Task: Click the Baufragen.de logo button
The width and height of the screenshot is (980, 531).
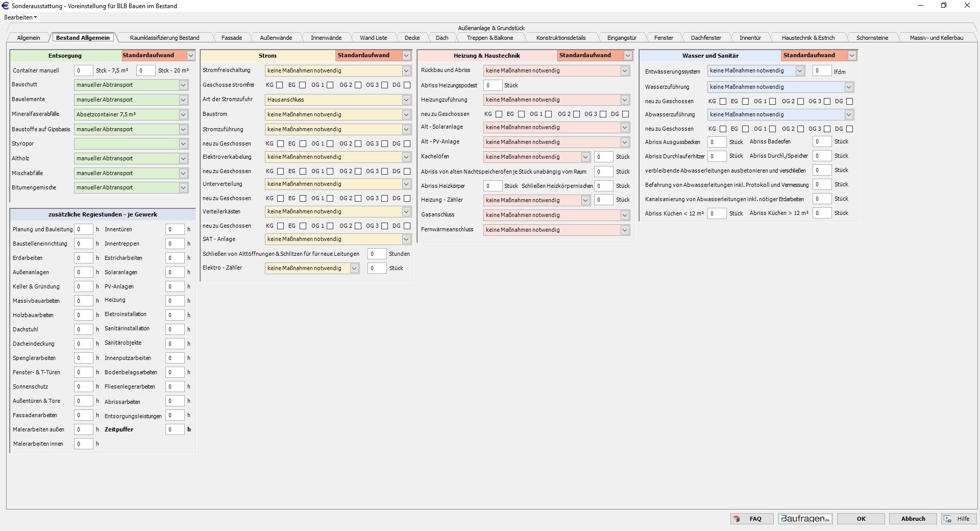Action: [x=805, y=519]
